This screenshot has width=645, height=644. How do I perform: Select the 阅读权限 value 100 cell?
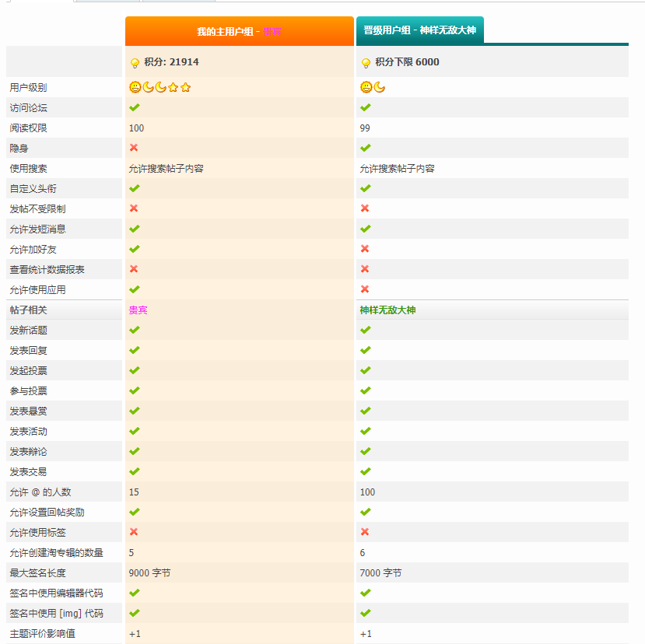coord(135,128)
